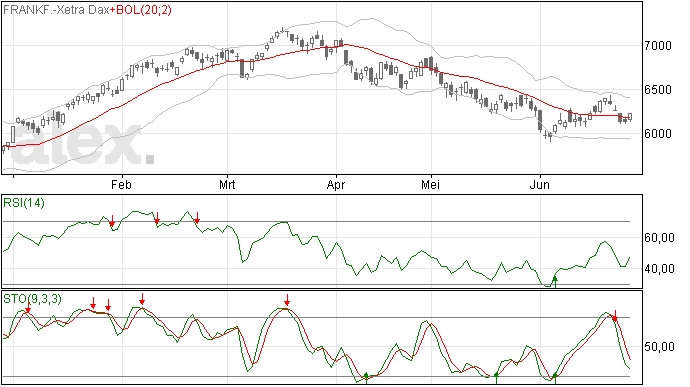Click the green buy arrow in RSI panel
Screen dimensions: 690x387
(x=555, y=281)
